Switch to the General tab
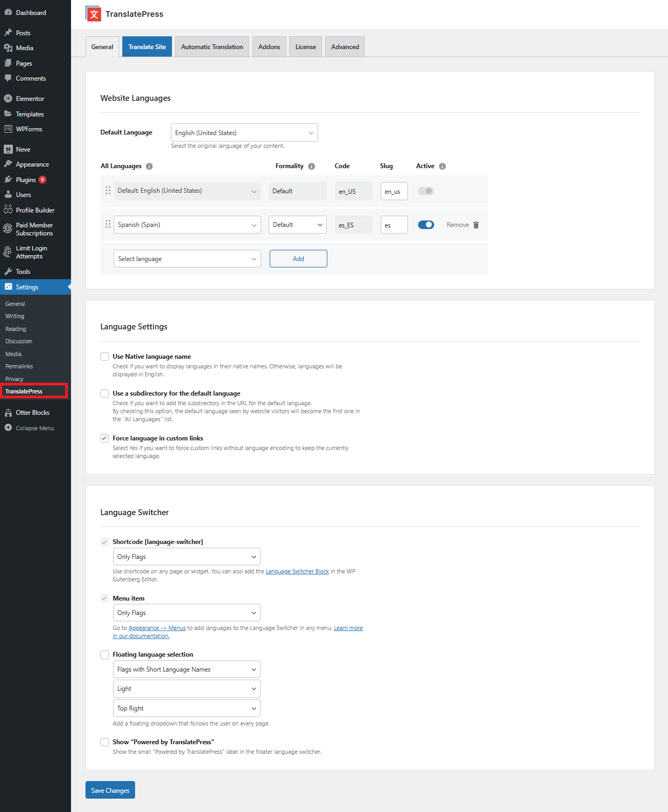Screen dimensions: 668x812 coord(102,47)
